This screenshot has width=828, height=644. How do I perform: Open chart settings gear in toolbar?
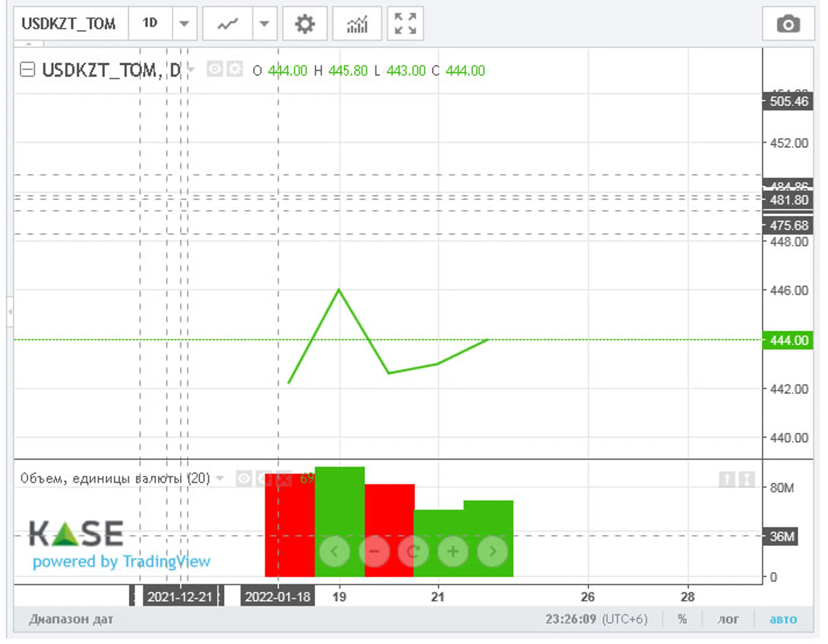coord(304,24)
